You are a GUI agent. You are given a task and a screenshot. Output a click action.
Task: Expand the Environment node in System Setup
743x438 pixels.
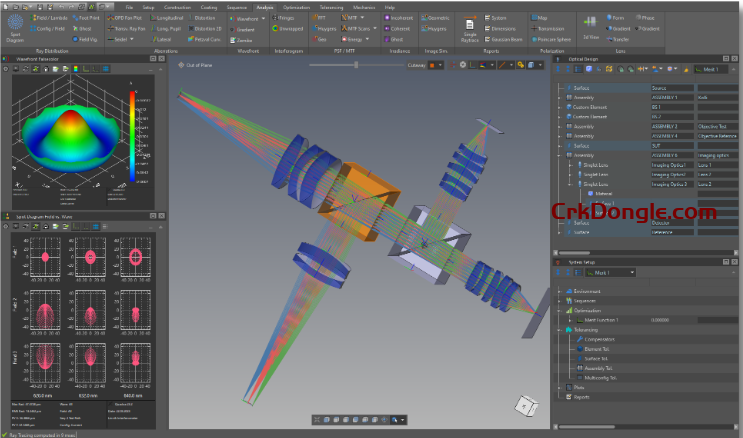pos(560,291)
